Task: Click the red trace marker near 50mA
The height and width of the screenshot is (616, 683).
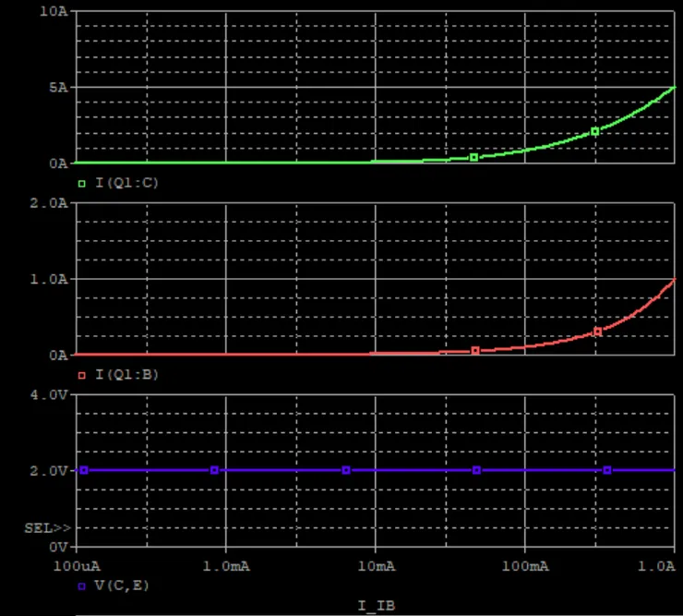Action: point(475,351)
